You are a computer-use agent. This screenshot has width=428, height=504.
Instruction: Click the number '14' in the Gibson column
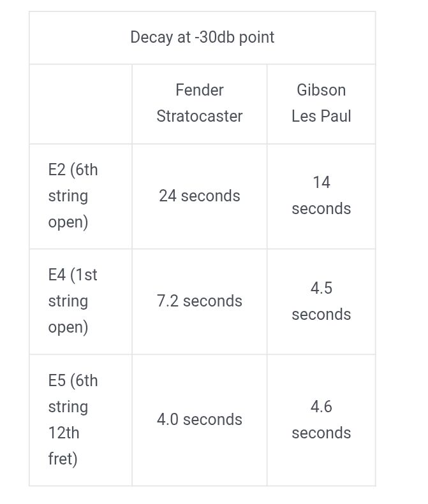[x=321, y=182]
